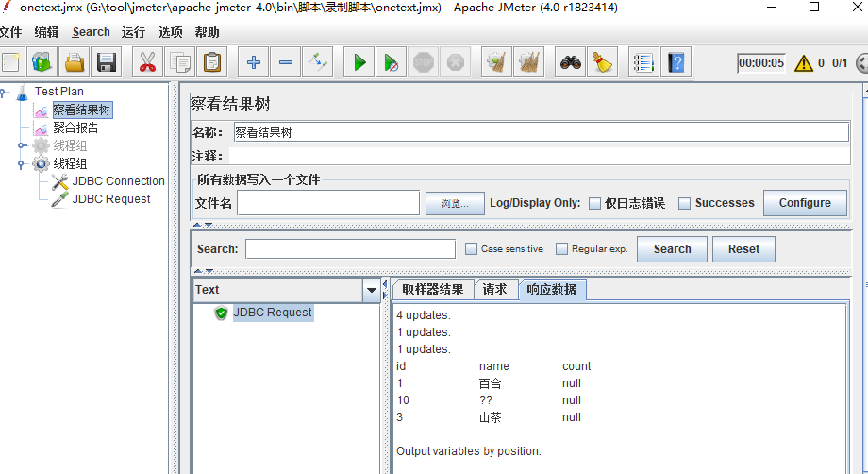
Task: Click the Shutdown X icon
Action: pos(456,62)
